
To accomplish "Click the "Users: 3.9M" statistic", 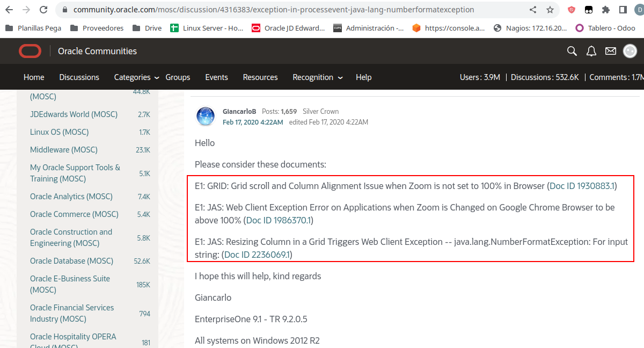I will tap(480, 77).
